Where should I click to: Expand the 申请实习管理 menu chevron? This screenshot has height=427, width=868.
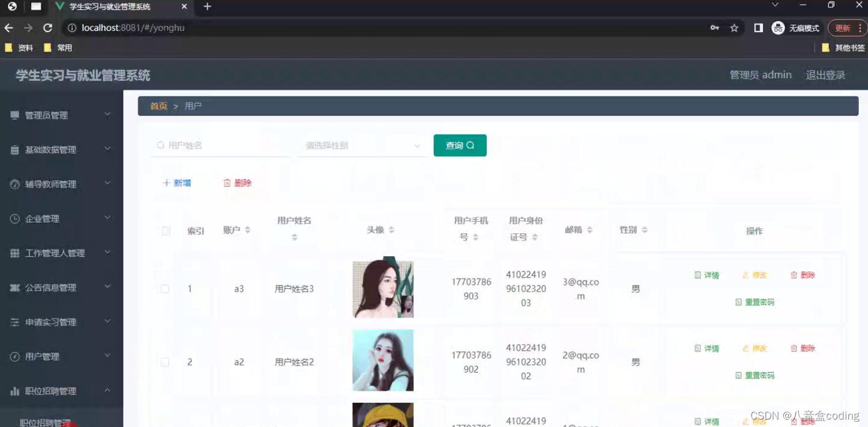point(107,321)
